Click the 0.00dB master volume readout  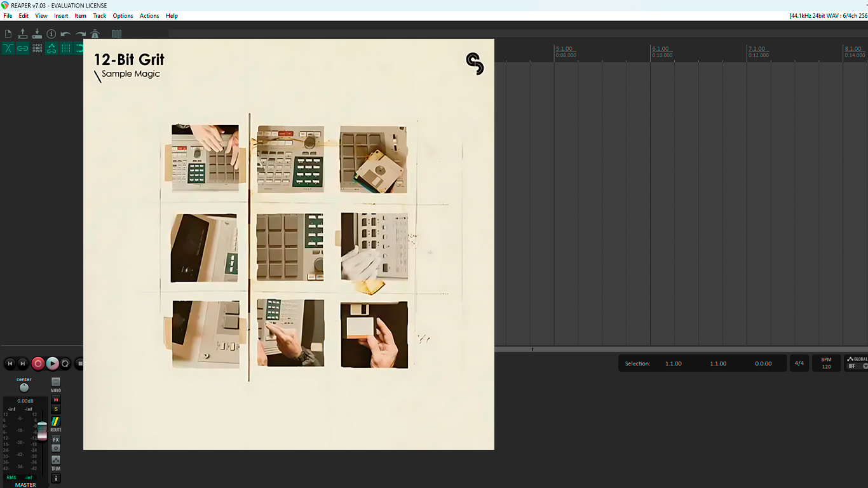point(25,401)
